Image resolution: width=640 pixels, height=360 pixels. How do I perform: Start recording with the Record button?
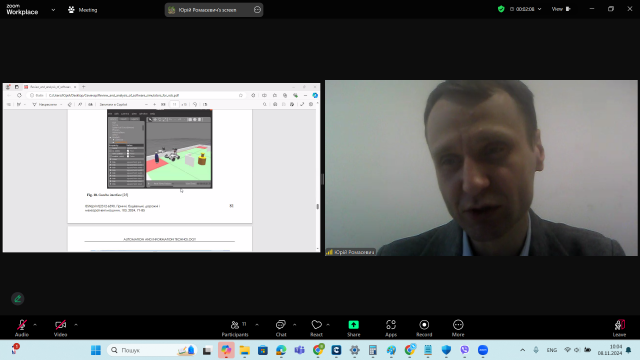pyautogui.click(x=424, y=328)
